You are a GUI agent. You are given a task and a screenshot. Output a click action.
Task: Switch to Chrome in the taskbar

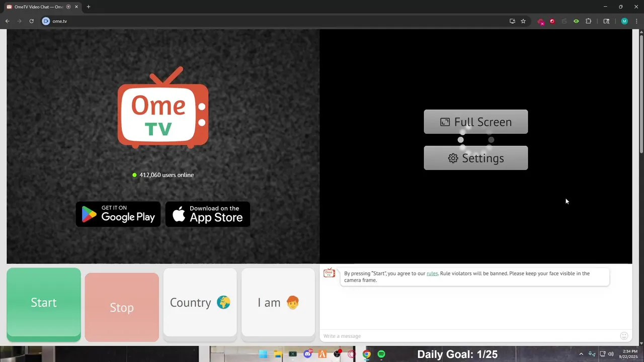click(x=367, y=354)
